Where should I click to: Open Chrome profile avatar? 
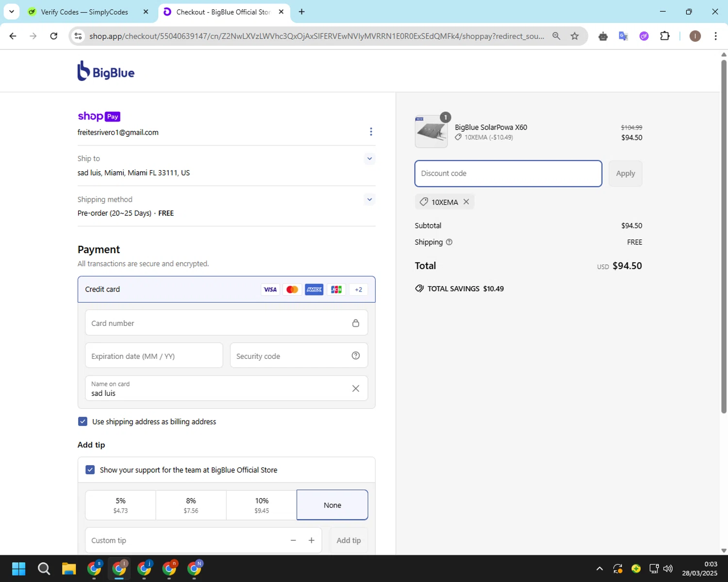[x=695, y=36]
